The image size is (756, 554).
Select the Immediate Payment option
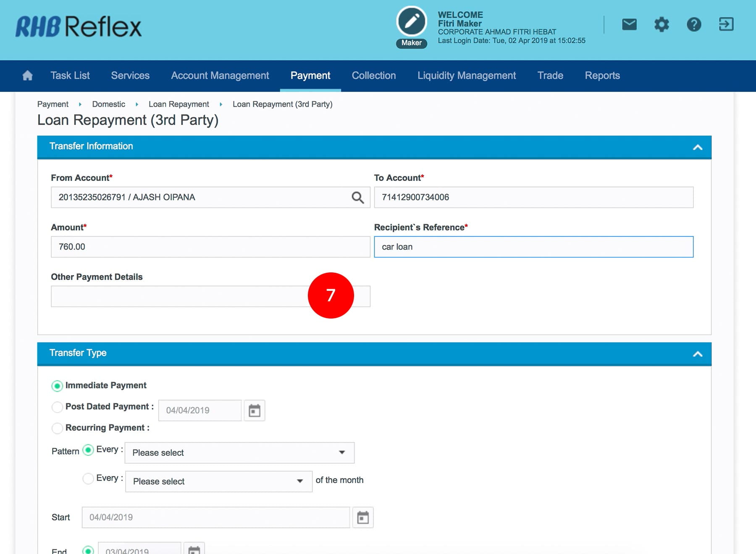pos(57,386)
